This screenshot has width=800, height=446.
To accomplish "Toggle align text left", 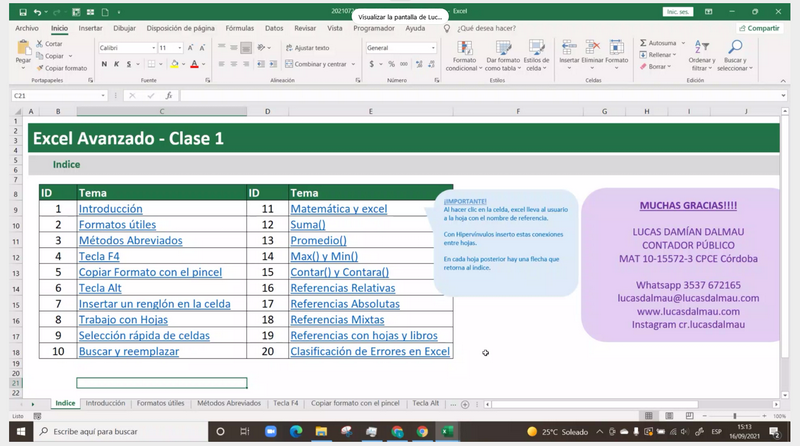I will pyautogui.click(x=221, y=64).
